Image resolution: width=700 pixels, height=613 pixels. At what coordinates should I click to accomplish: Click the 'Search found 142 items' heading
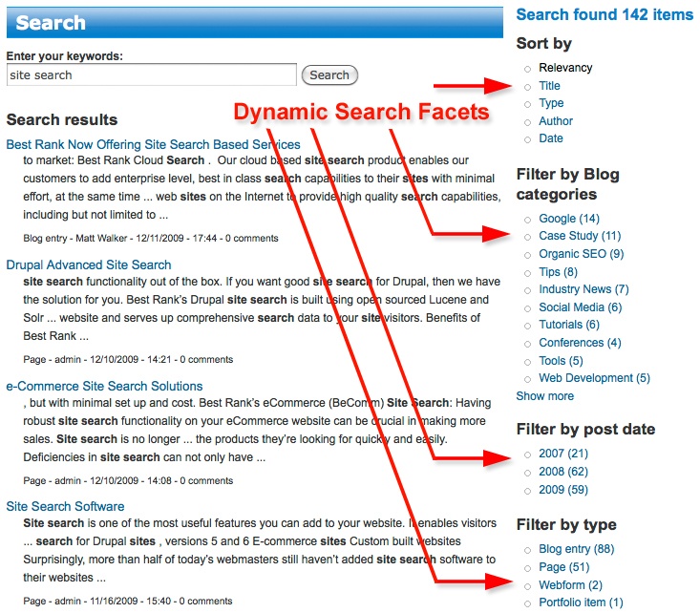coord(605,14)
